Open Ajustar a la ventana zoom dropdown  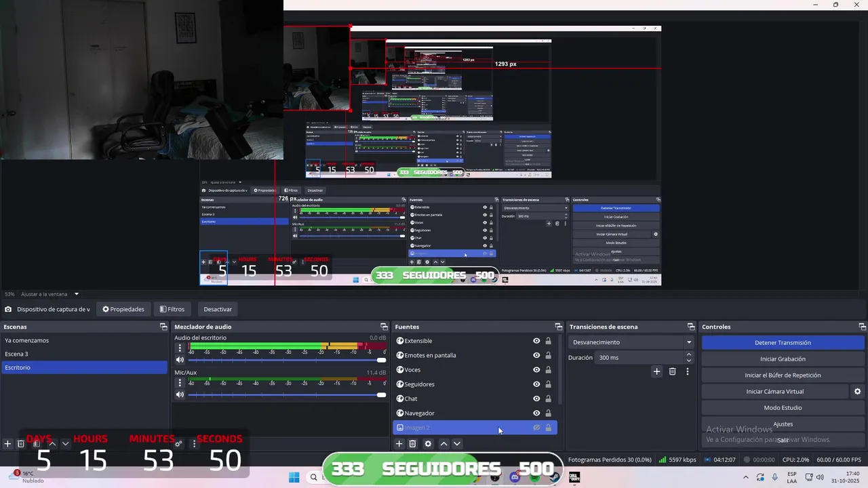[x=76, y=294]
